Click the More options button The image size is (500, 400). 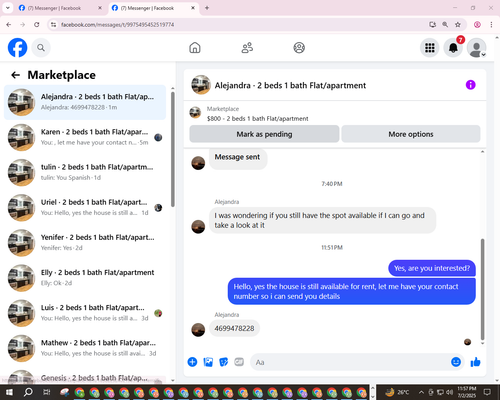point(411,134)
